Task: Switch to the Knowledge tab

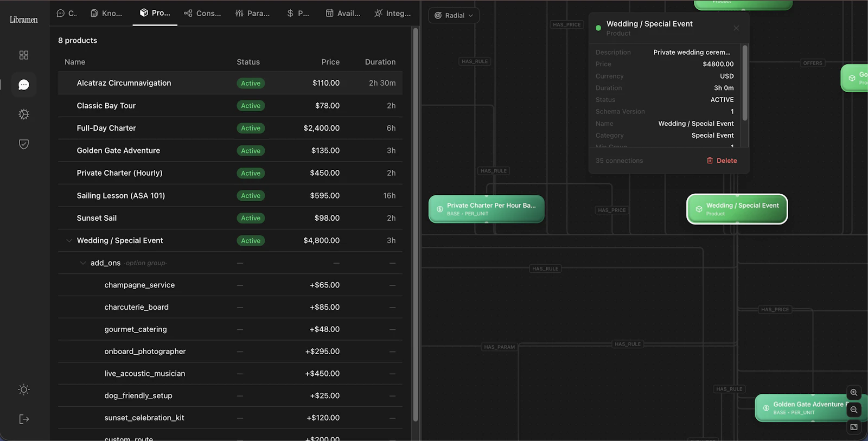Action: 106,13
